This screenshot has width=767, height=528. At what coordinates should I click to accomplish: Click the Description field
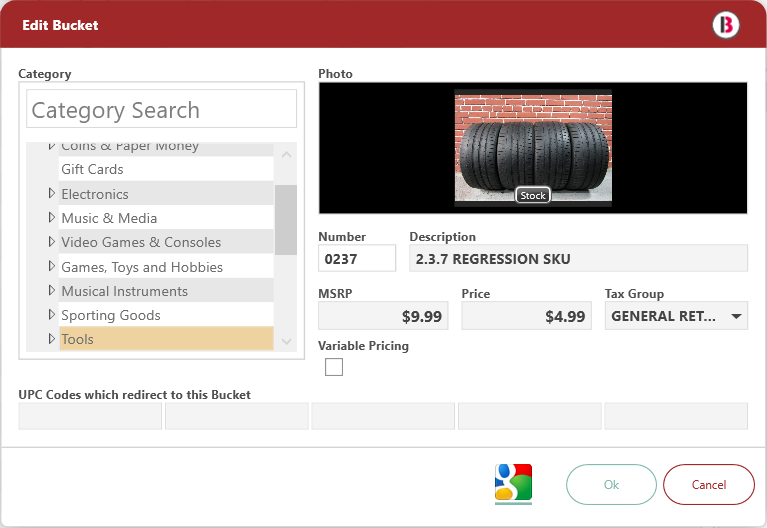578,258
